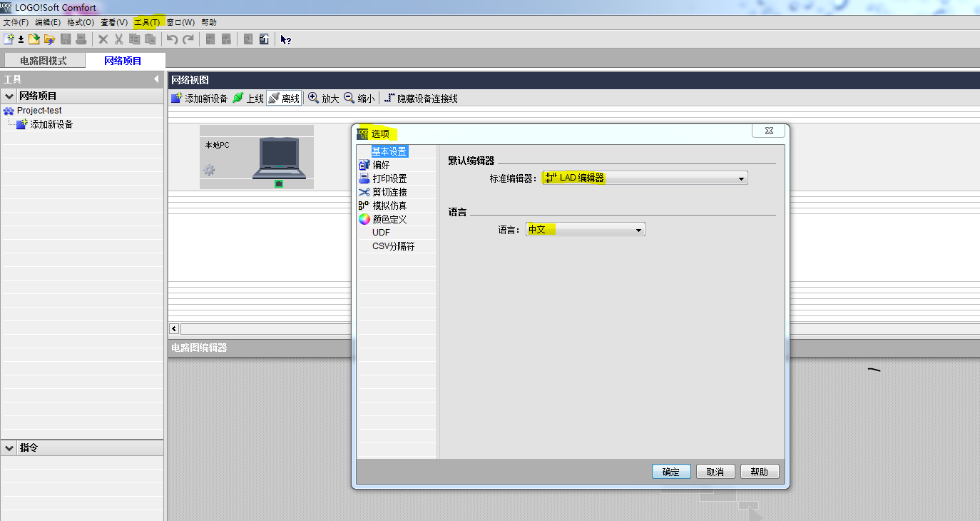Select 模拟仿真 in options list
This screenshot has height=521, width=980.
[389, 206]
